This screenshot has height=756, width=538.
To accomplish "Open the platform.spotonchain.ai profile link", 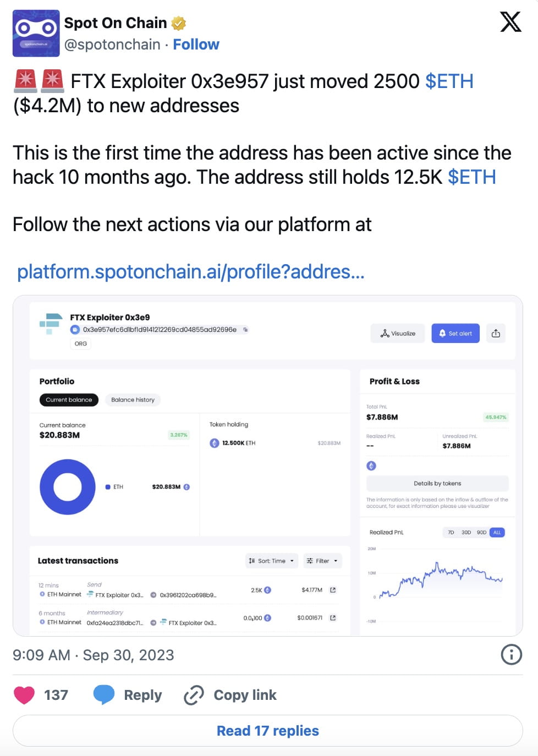I will pyautogui.click(x=190, y=272).
